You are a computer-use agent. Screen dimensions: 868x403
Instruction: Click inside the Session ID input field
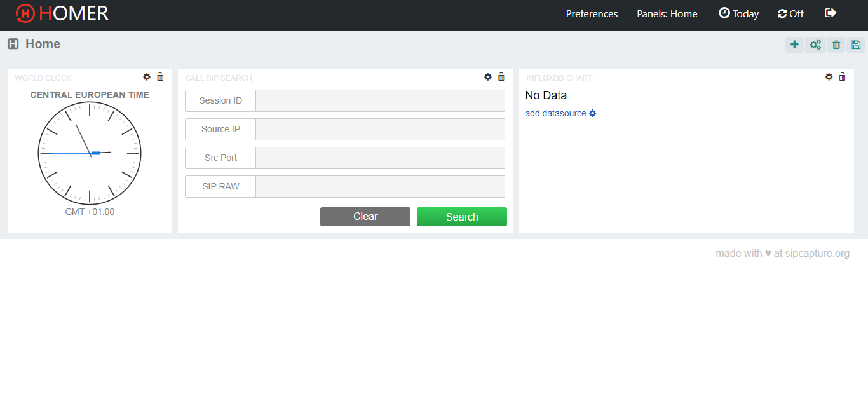(x=380, y=100)
